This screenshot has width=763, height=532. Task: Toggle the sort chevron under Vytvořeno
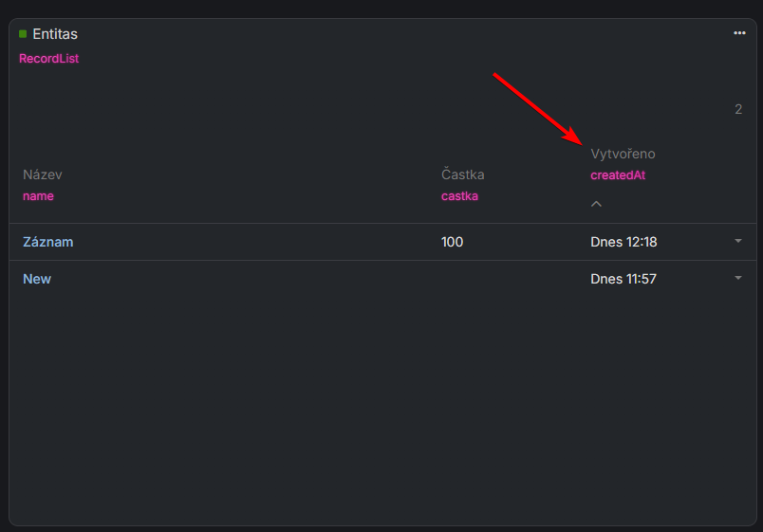coord(596,204)
